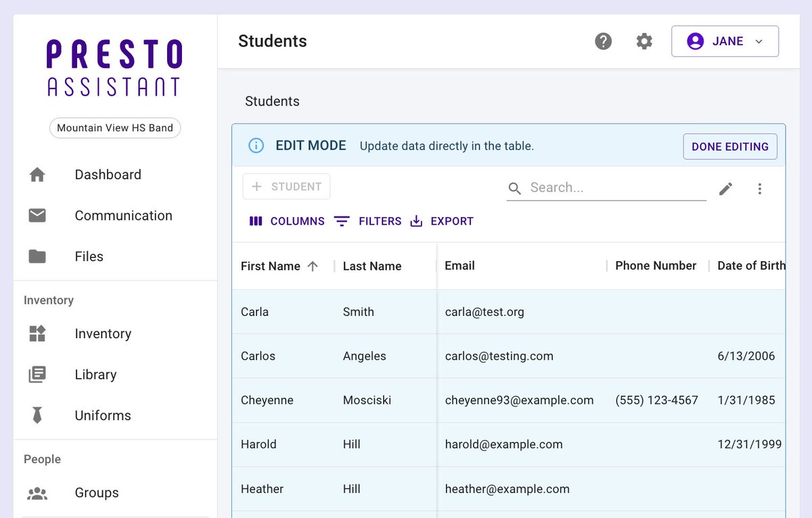Click Carla's empty phone number cell
Screen dimensions: 812x518
(x=658, y=312)
